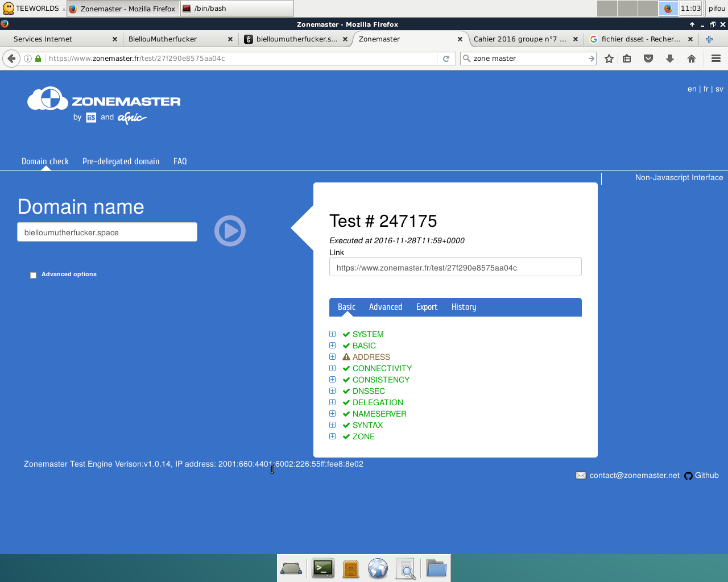The width and height of the screenshot is (728, 582).
Task: Click the reload page icon
Action: point(446,59)
